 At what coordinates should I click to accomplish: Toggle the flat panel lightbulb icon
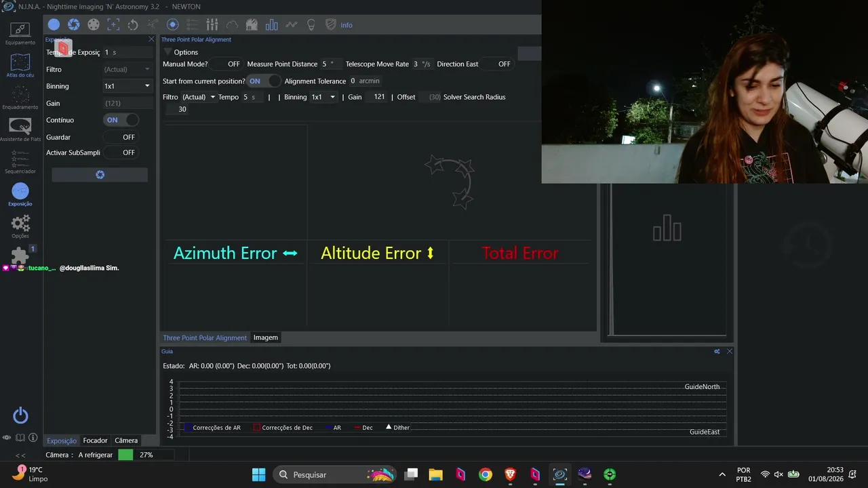coord(311,25)
